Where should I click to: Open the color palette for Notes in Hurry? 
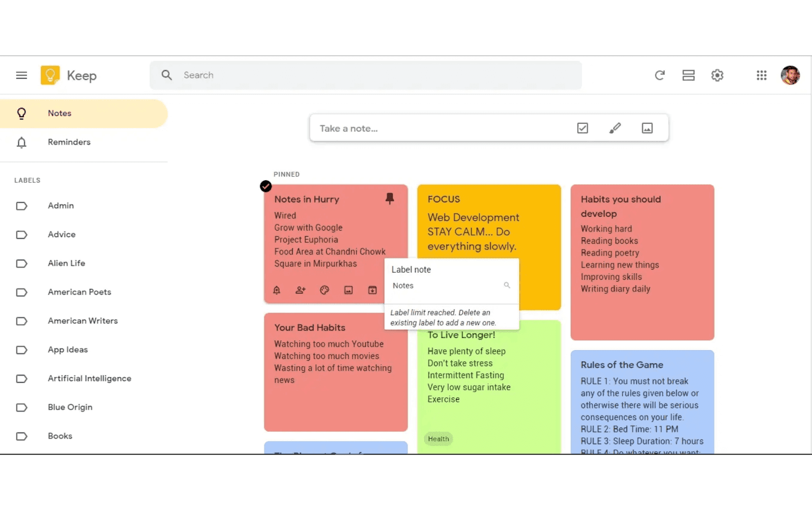click(324, 290)
